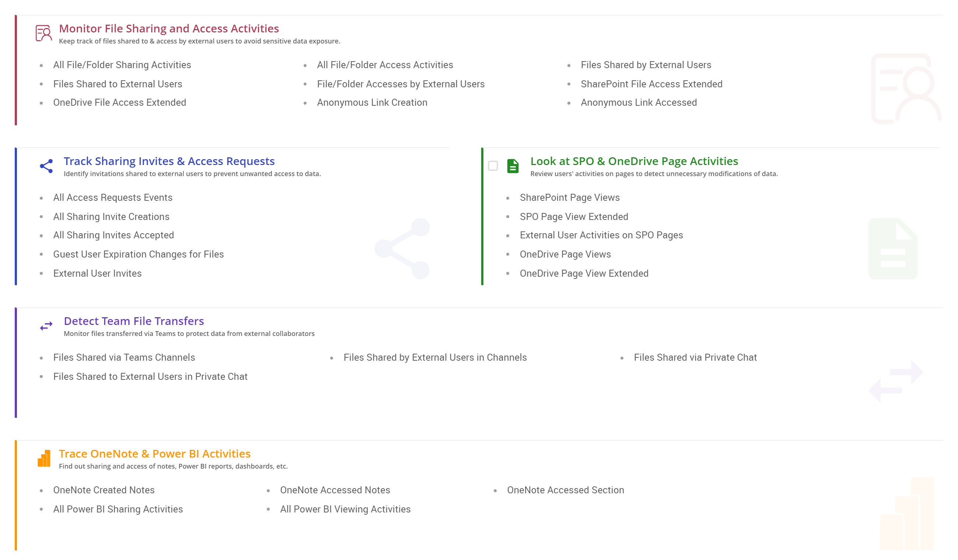View the Anonymous Link Creation report

click(372, 103)
